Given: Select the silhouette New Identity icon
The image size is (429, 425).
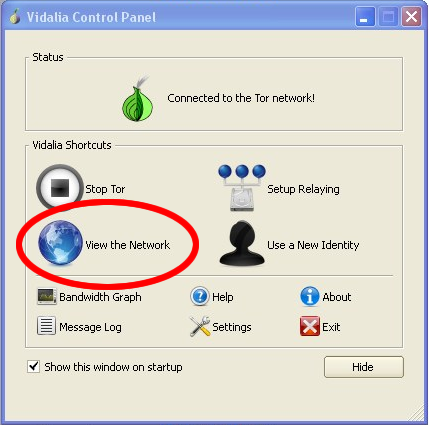Looking at the screenshot, I should click(242, 244).
